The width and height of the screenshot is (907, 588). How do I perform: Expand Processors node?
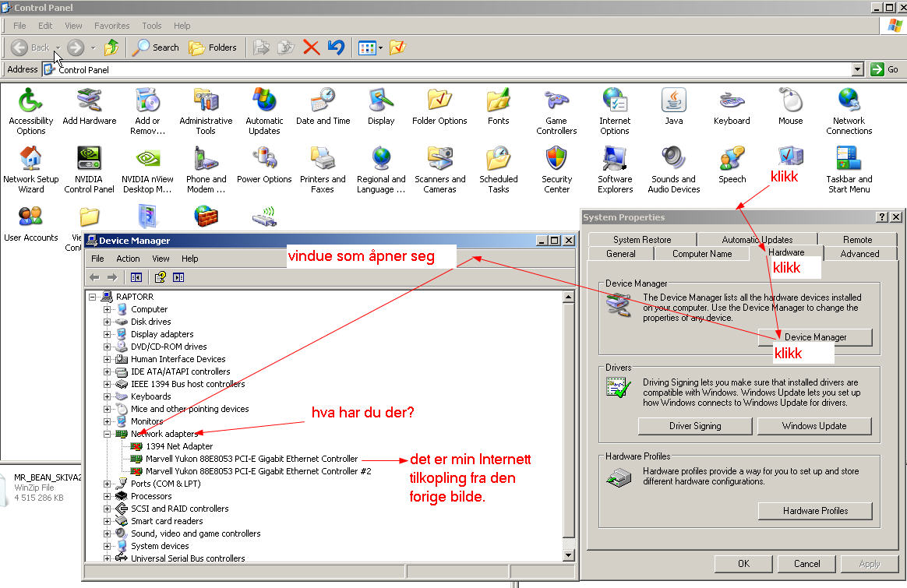(x=107, y=496)
